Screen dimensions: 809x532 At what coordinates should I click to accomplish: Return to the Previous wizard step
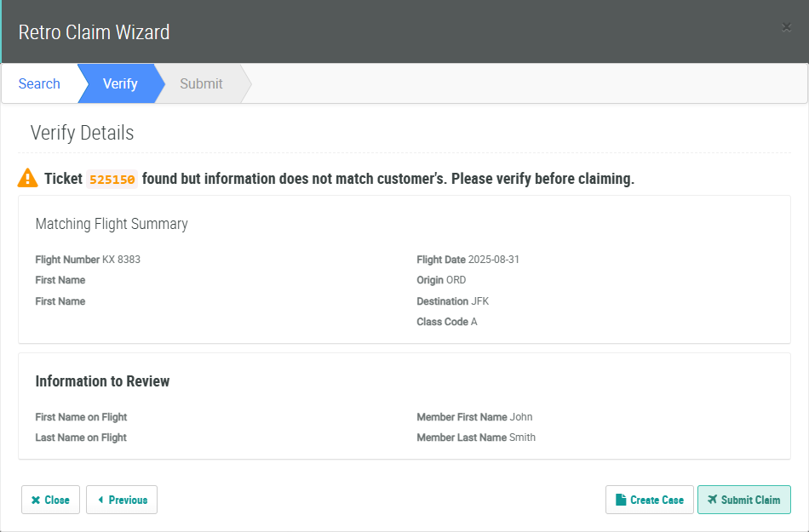[122, 500]
